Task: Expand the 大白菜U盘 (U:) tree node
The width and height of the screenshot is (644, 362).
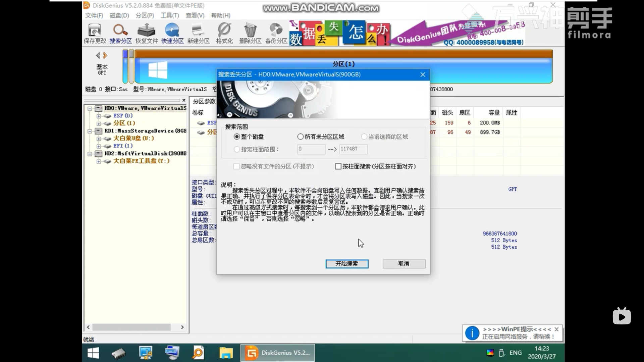Action: [99, 139]
